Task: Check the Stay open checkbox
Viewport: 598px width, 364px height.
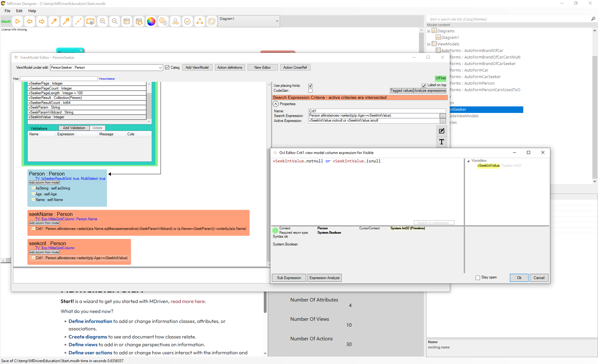Action: pos(478,278)
